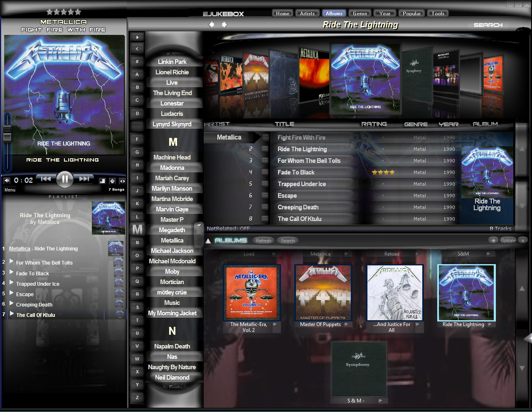Click the up-arrow question mark icon

pyautogui.click(x=112, y=181)
